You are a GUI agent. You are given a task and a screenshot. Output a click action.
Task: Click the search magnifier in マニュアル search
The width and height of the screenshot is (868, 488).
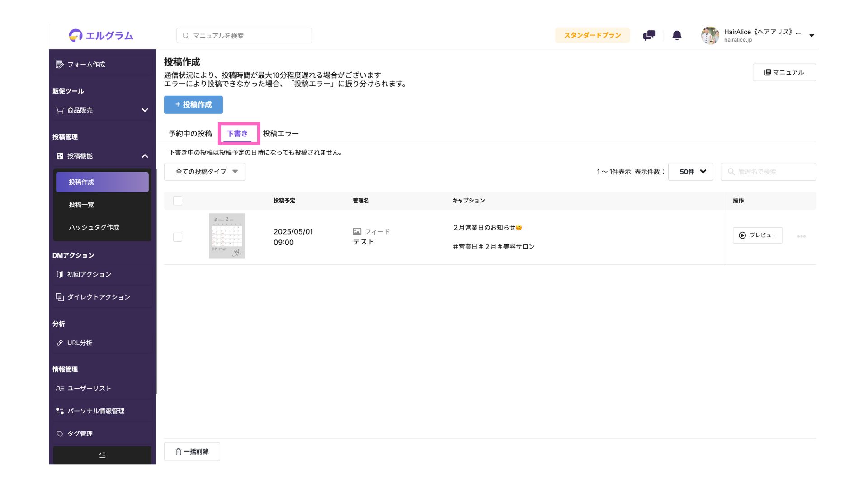click(185, 35)
